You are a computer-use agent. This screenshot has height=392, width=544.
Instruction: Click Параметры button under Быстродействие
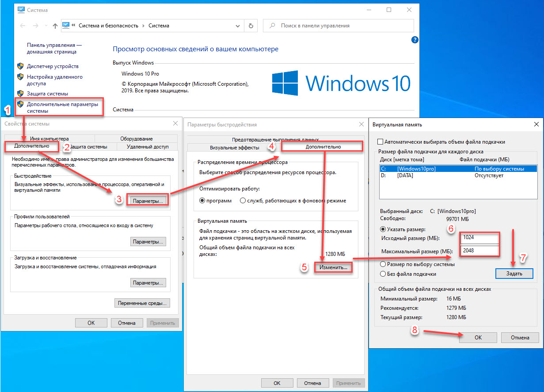[x=148, y=201]
